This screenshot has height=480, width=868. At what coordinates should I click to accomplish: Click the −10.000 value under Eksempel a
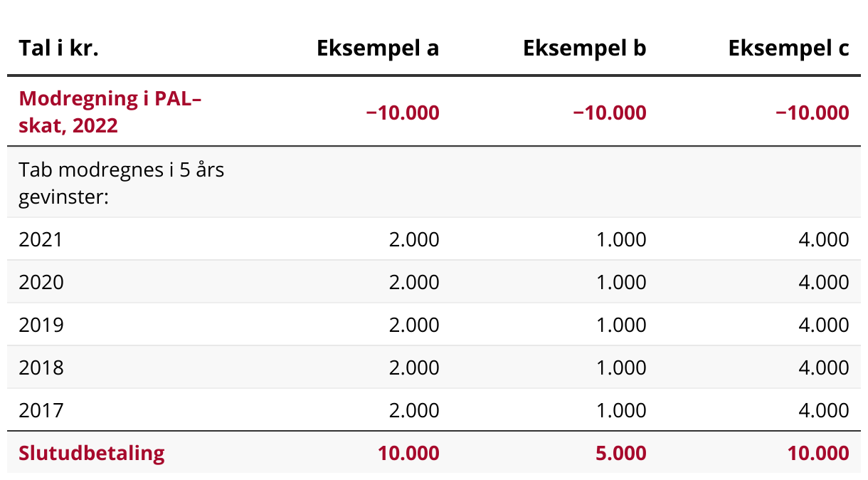(402, 113)
